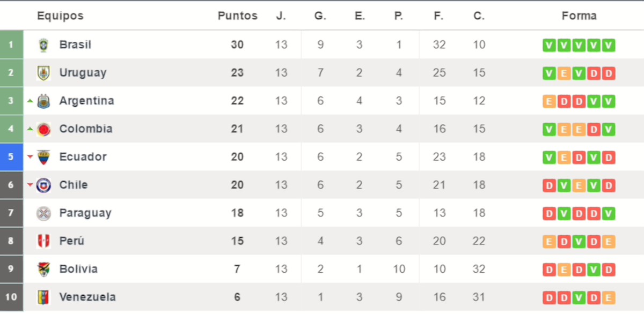Screen dimensions: 644x314
Task: Click the Uruguay team crest icon
Action: tap(43, 73)
